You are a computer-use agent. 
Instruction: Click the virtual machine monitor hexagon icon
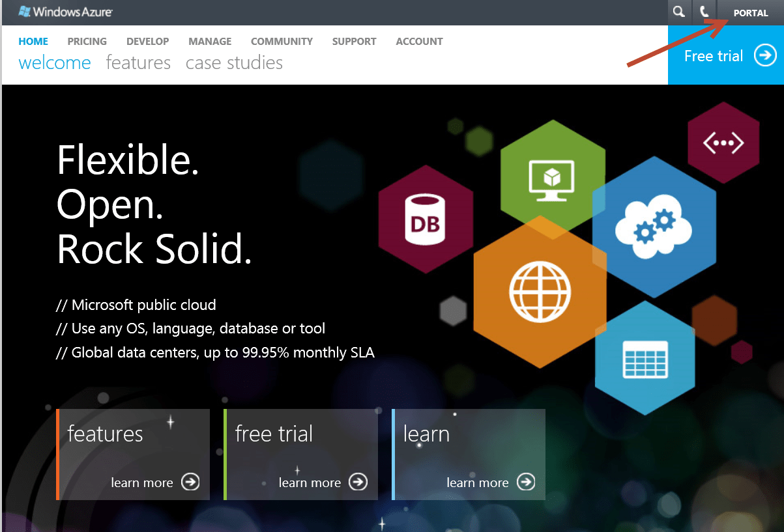(553, 177)
